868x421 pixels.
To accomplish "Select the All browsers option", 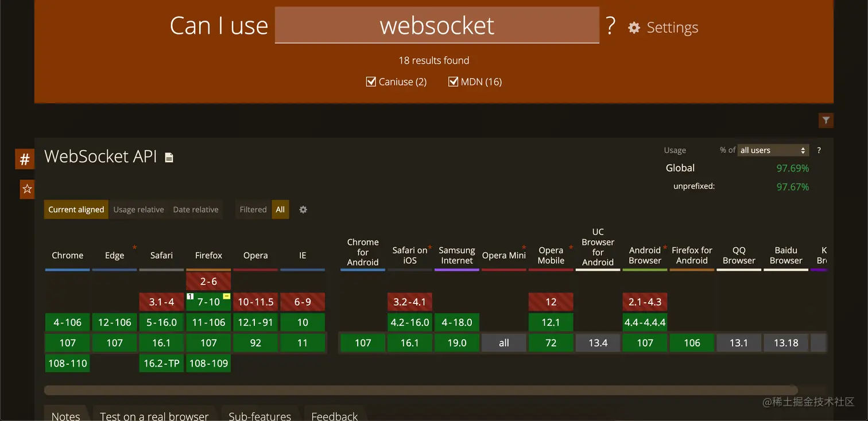I will tap(280, 209).
